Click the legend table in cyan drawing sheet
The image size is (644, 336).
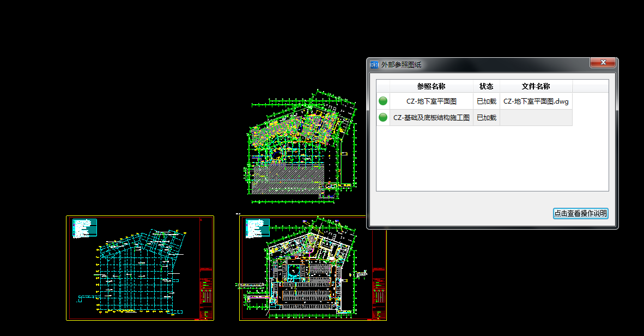84,228
